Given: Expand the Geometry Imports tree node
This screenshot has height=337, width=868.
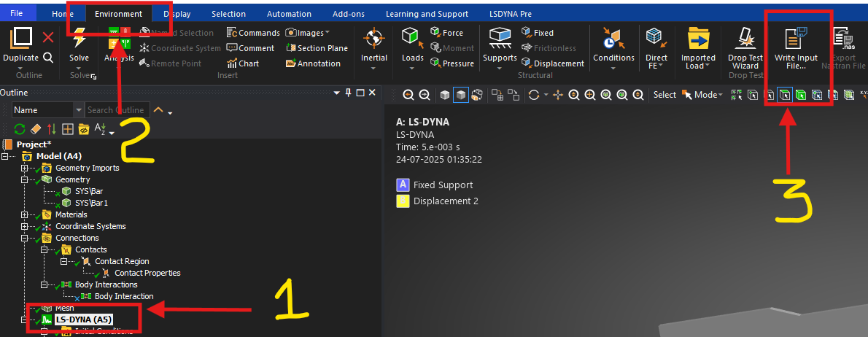Looking at the screenshot, I should click(x=24, y=168).
